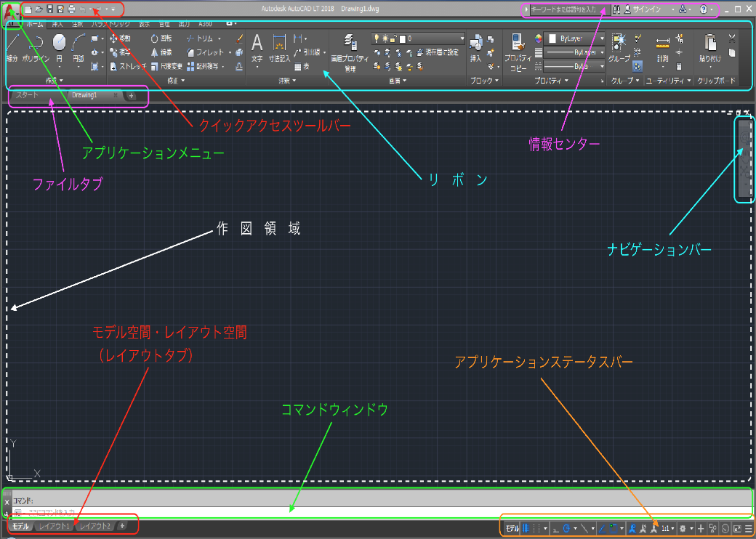Viewport: 756px width, 539px height.
Task: Start the 配列複写 (Array) tool
Action: pos(203,67)
